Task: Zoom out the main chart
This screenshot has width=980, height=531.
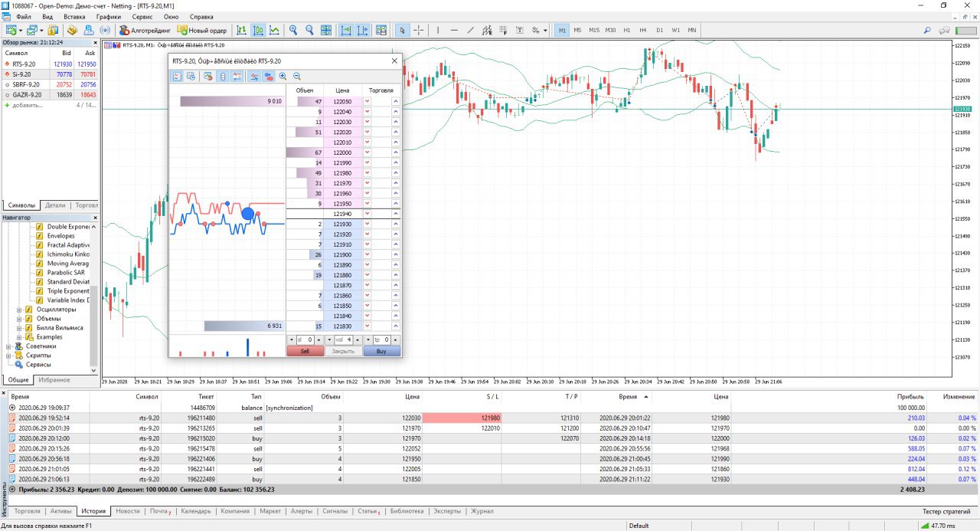Action: coord(309,31)
